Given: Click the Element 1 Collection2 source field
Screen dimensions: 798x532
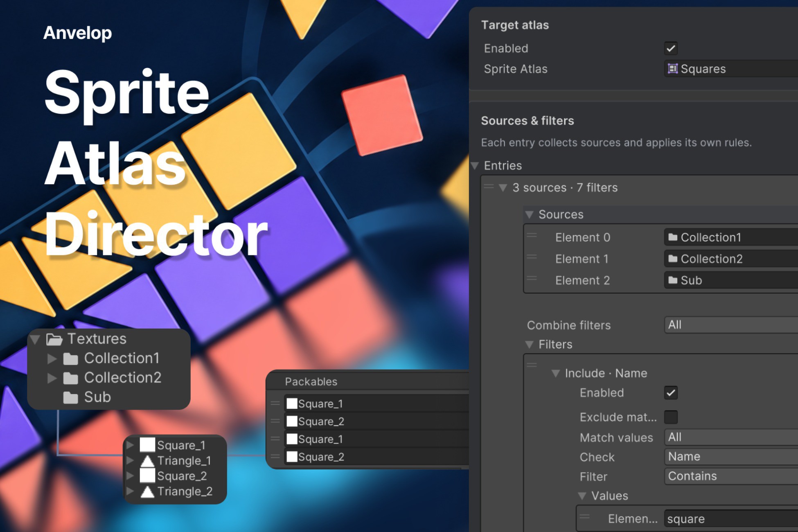Looking at the screenshot, I should pyautogui.click(x=731, y=259).
